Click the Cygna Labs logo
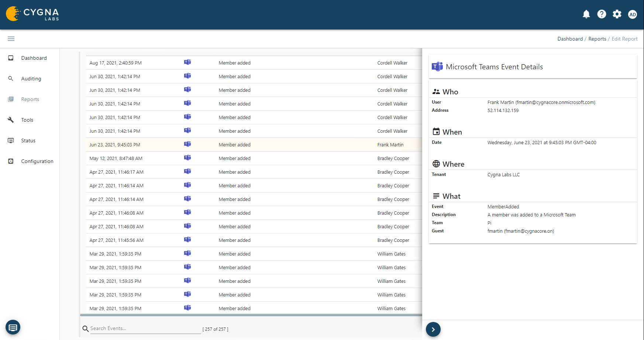644x340 pixels. coord(32,14)
